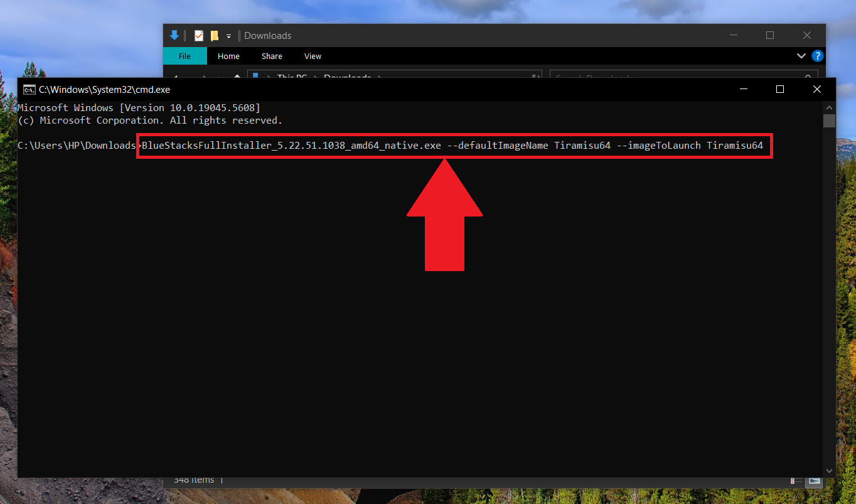Click the BlueStacksFullInstaller_5.22.51.1038_amd64_native.exe text

pos(292,146)
